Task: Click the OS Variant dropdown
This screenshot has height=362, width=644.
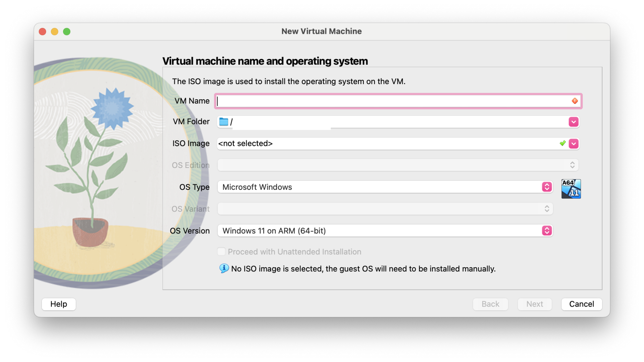Action: 385,209
